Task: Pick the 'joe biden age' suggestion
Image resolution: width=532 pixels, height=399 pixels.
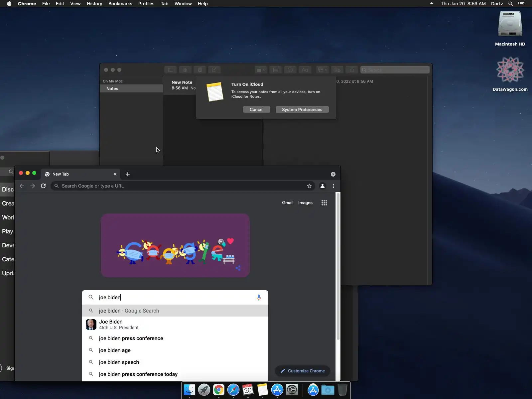Action: 175,350
